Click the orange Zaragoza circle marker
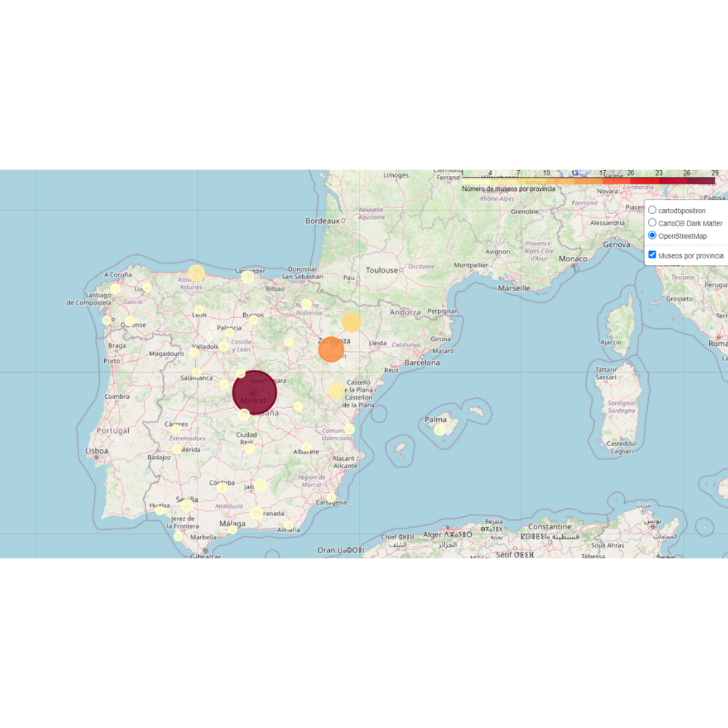728x728 pixels. point(331,350)
